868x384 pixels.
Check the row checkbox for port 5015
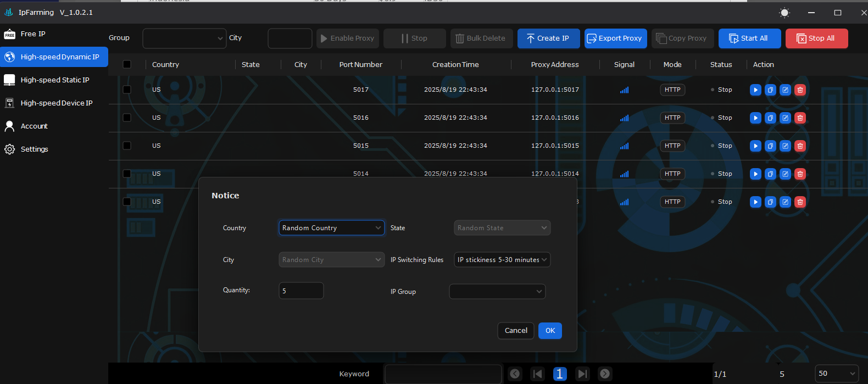pyautogui.click(x=127, y=146)
